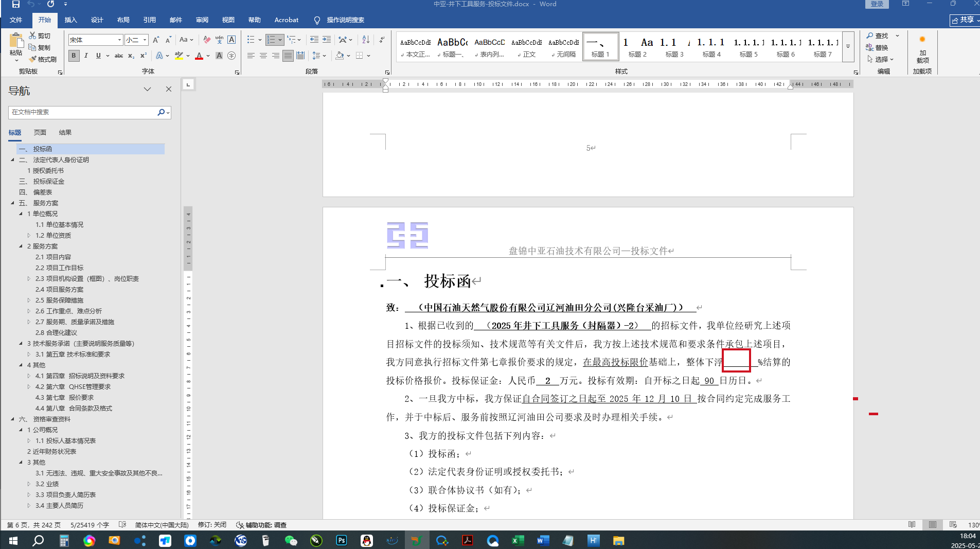The image size is (980, 549).
Task: Click the Save icon in quick access toolbar
Action: click(16, 4)
